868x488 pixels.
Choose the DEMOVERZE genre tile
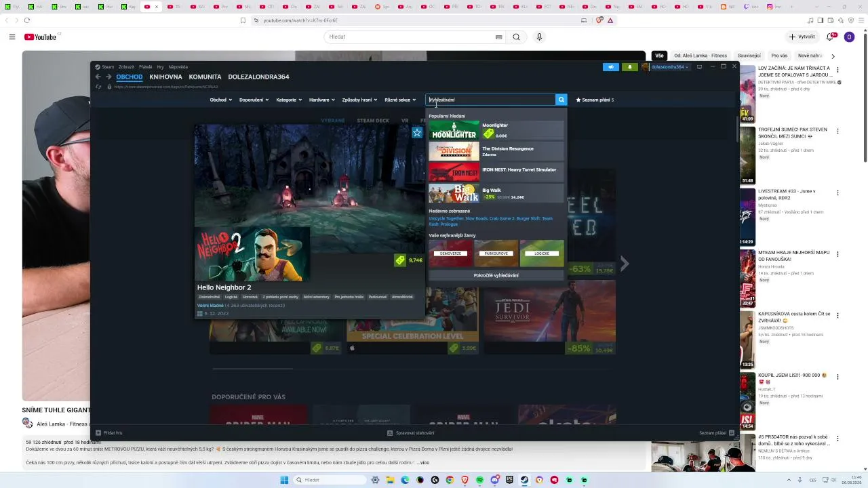point(450,253)
